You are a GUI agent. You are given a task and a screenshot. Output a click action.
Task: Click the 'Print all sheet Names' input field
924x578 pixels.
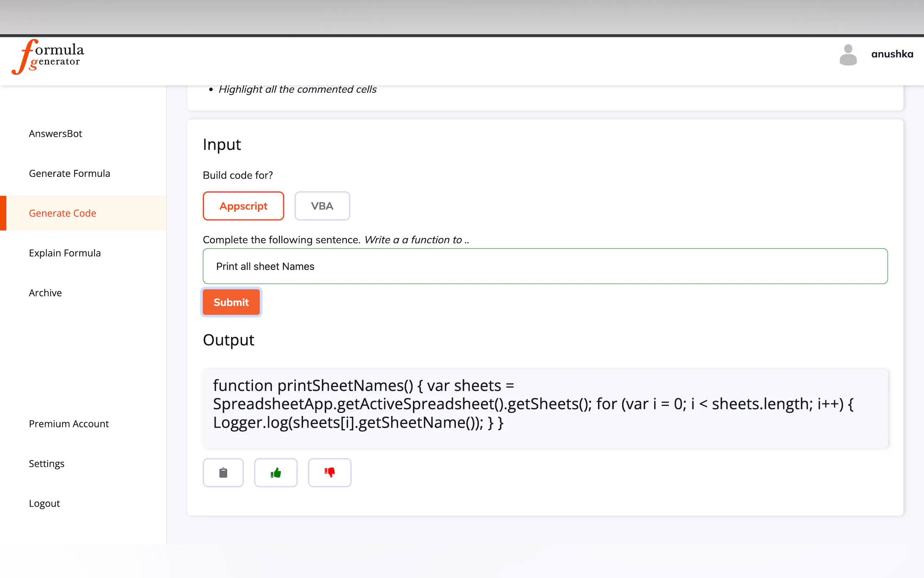[545, 266]
